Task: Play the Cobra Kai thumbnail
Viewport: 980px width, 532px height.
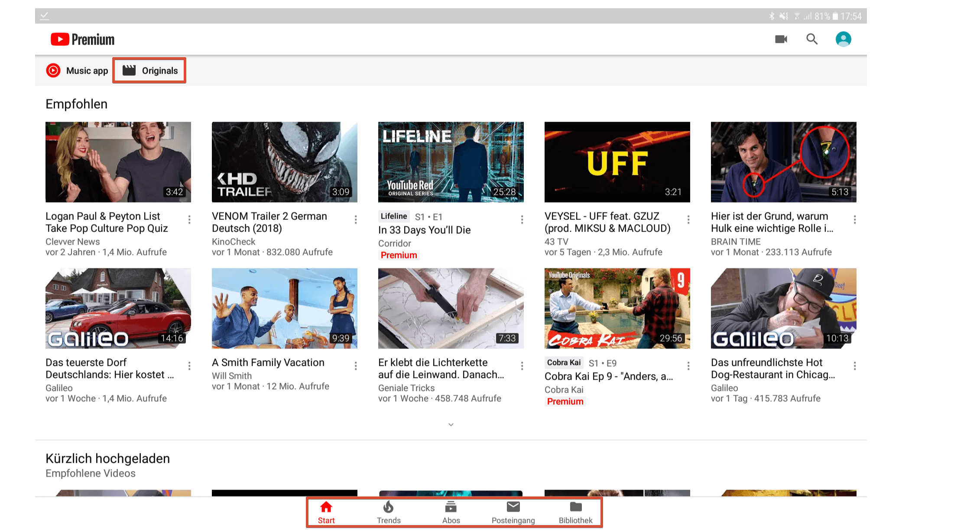Action: click(617, 308)
